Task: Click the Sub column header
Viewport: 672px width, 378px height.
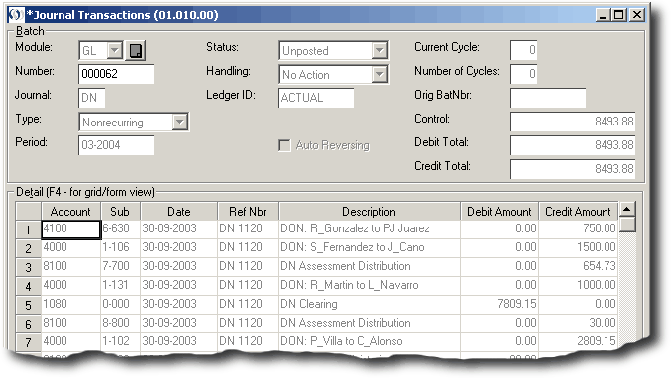Action: [x=120, y=212]
